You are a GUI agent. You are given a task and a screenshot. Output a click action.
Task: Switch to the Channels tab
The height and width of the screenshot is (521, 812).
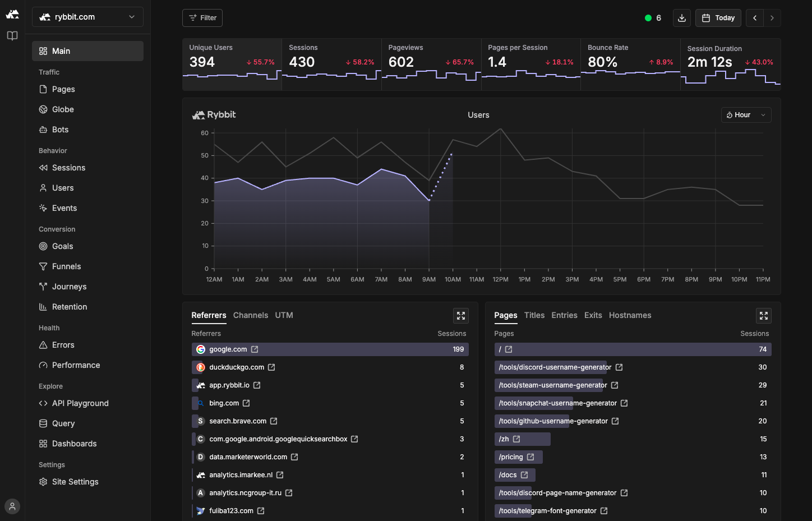[x=251, y=315]
